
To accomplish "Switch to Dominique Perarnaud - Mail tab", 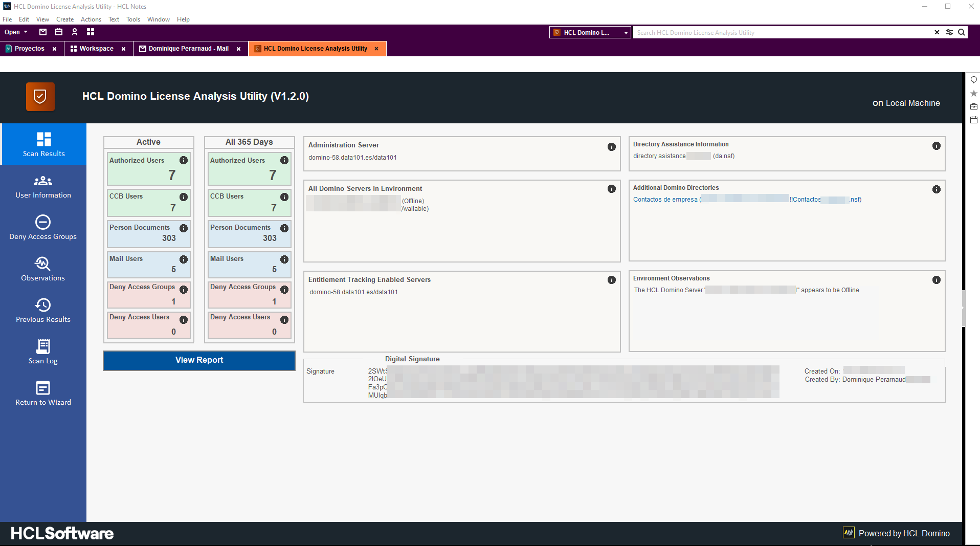I will click(x=188, y=49).
